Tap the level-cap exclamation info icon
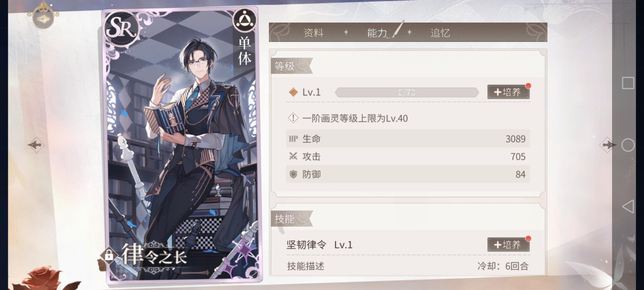This screenshot has width=644, height=290. tap(293, 118)
